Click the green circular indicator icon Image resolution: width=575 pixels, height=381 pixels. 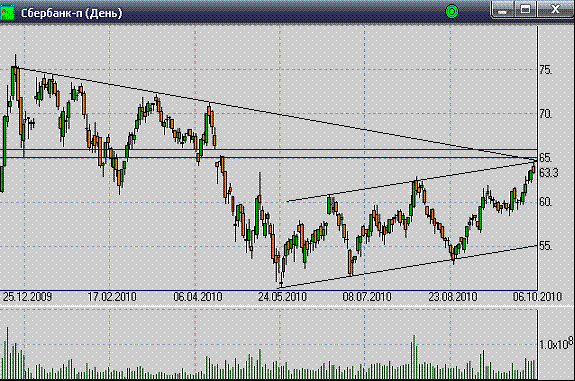pyautogui.click(x=452, y=12)
